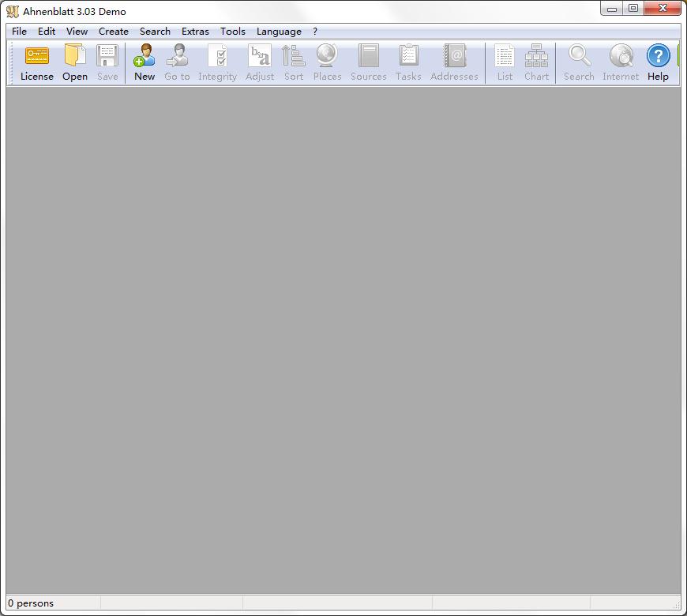Expand the Extras menu
Screen dimensions: 687x616
(195, 32)
